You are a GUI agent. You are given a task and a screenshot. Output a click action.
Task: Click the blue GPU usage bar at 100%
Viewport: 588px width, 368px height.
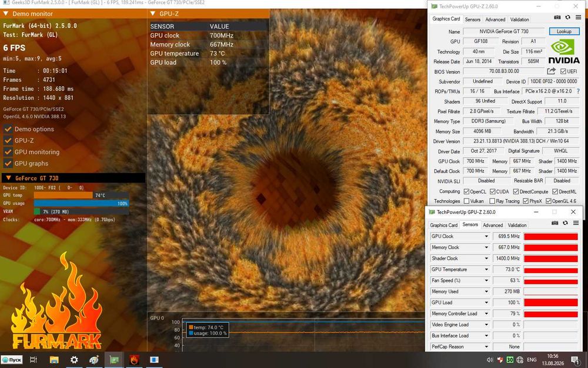81,204
